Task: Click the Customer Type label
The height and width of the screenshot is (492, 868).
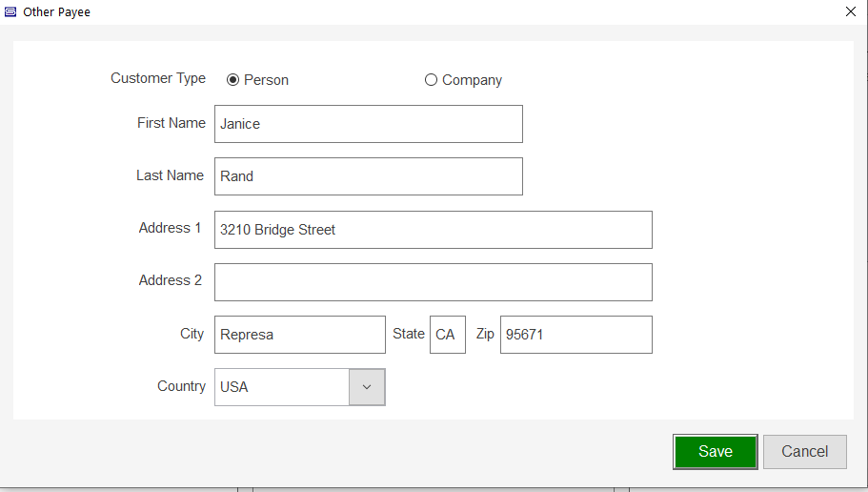Action: click(158, 78)
